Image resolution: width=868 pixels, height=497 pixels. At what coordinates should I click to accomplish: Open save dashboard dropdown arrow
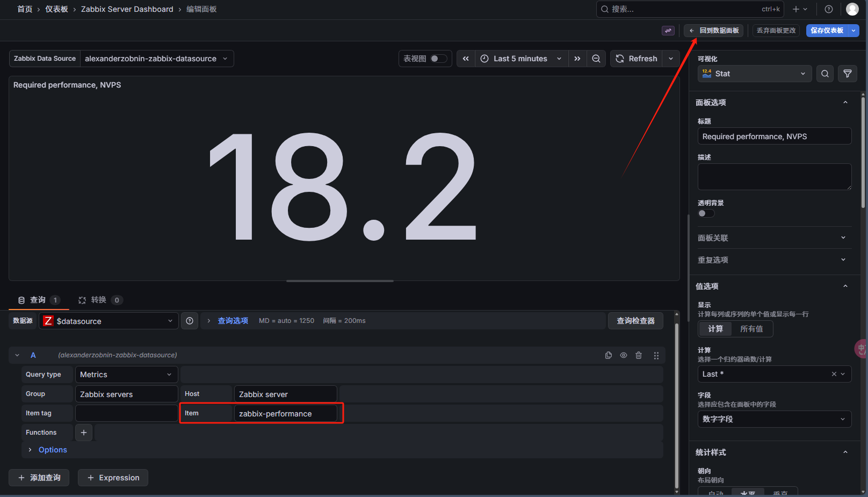(x=853, y=31)
